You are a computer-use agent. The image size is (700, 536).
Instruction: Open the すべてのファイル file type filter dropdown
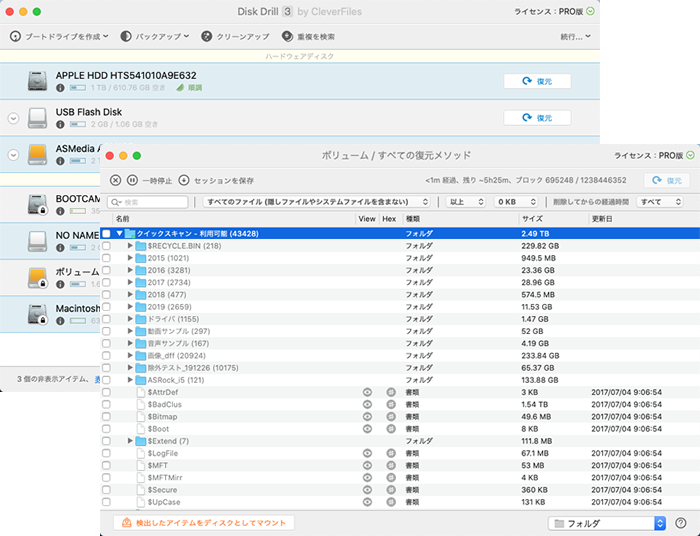click(316, 202)
